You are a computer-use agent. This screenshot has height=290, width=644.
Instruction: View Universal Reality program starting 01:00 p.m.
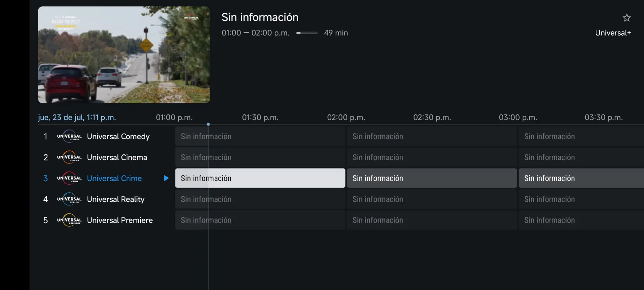tap(260, 199)
